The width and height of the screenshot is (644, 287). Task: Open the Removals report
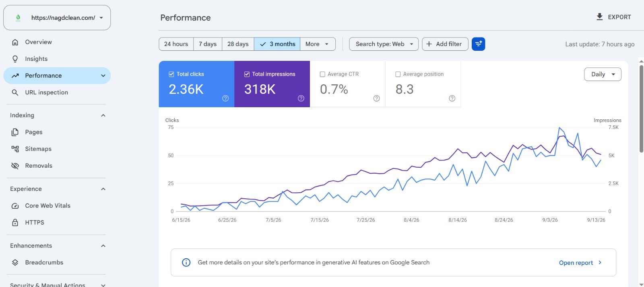[57, 166]
